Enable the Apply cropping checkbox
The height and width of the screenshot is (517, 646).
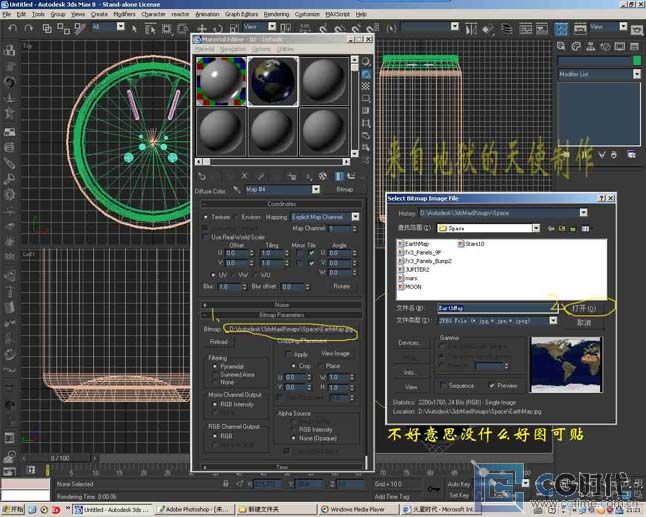point(288,354)
